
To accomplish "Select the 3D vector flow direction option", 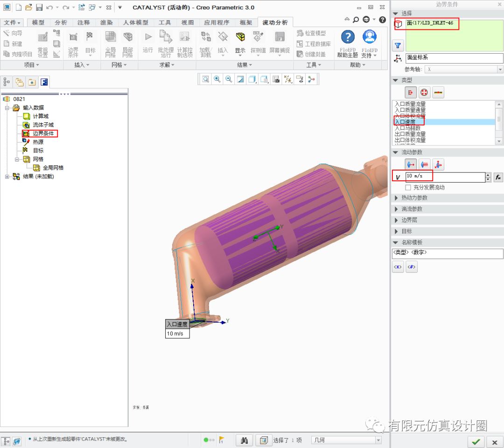I will [x=438, y=164].
